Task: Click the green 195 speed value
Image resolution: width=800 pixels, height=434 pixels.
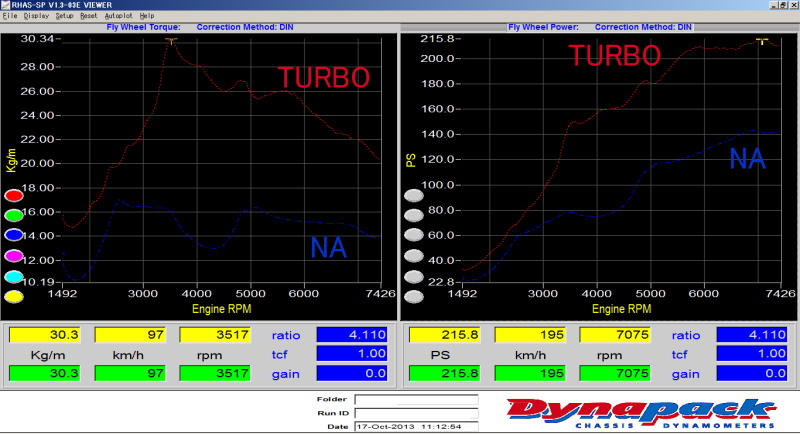Action: tap(530, 373)
